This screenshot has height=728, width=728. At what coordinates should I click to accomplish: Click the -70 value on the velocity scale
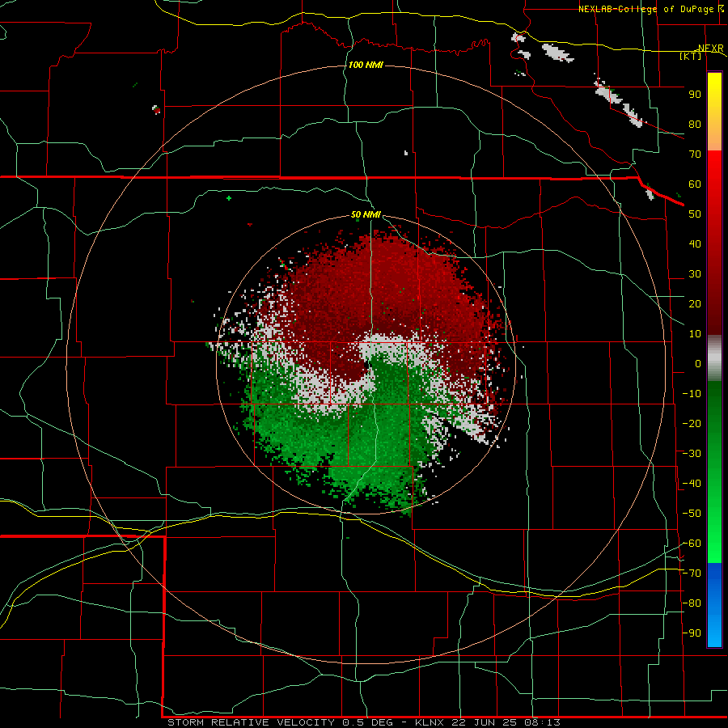(x=692, y=574)
